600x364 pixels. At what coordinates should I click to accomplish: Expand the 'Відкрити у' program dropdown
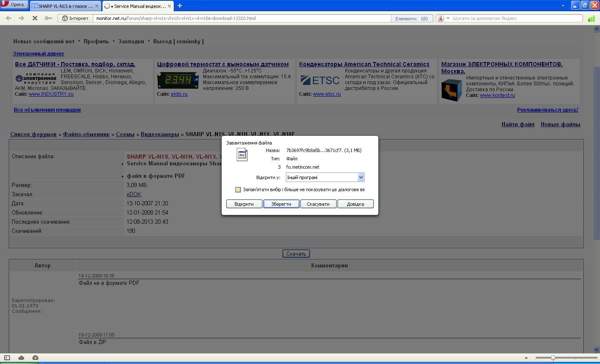tap(361, 177)
